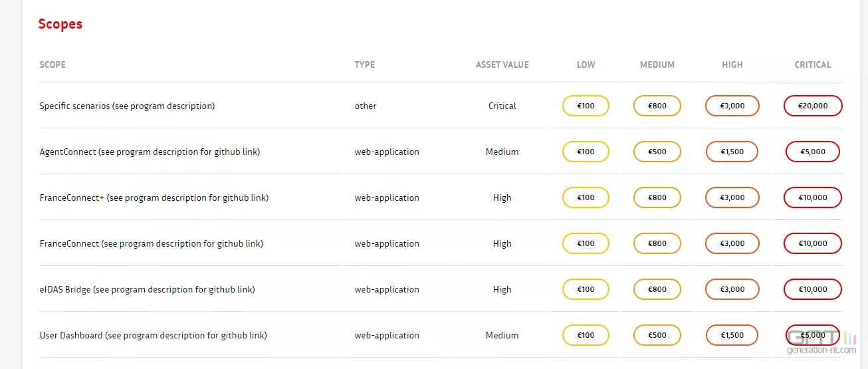
Task: Select AgentConnect's €500 medium badge
Action: tap(657, 152)
